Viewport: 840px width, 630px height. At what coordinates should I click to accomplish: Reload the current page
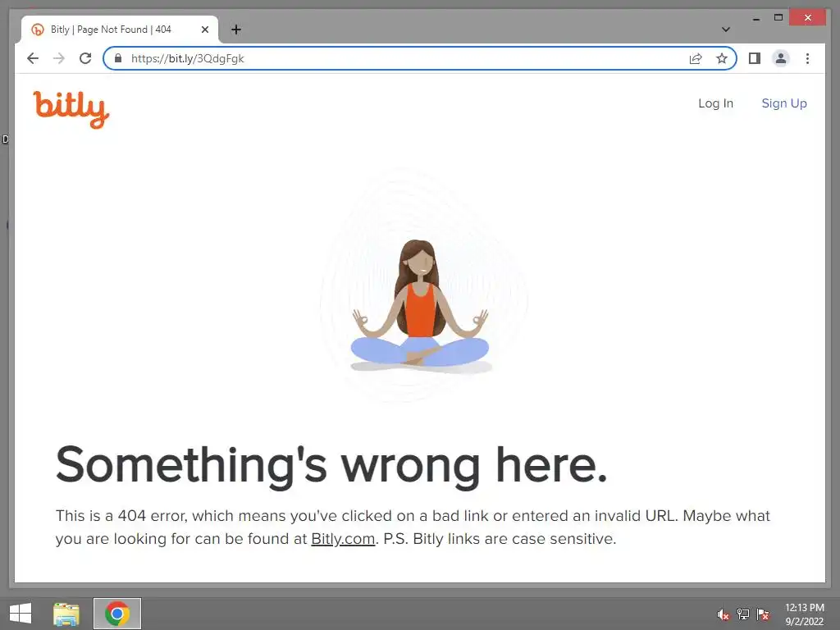point(85,58)
